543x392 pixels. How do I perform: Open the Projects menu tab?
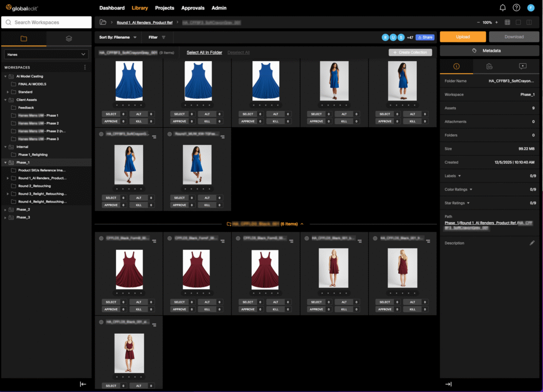click(164, 8)
